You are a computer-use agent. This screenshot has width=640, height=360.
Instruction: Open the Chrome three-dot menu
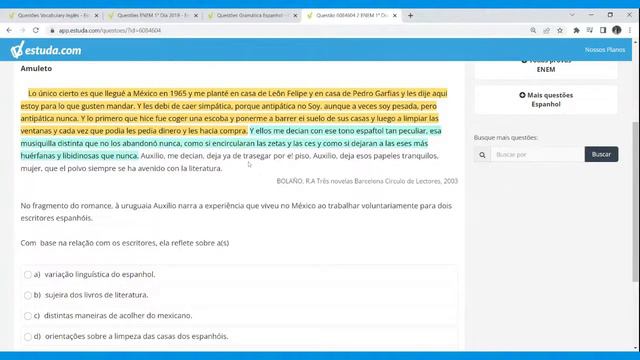click(630, 30)
